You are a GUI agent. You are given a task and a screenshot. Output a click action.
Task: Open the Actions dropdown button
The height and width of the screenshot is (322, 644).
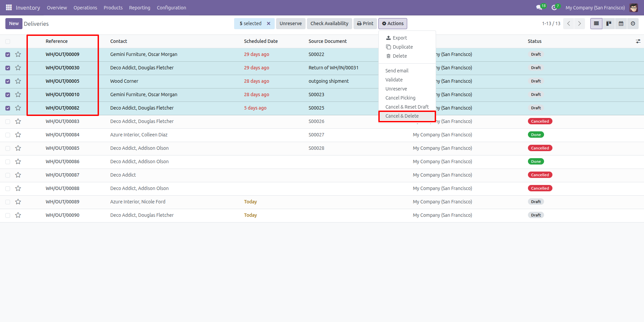click(393, 23)
